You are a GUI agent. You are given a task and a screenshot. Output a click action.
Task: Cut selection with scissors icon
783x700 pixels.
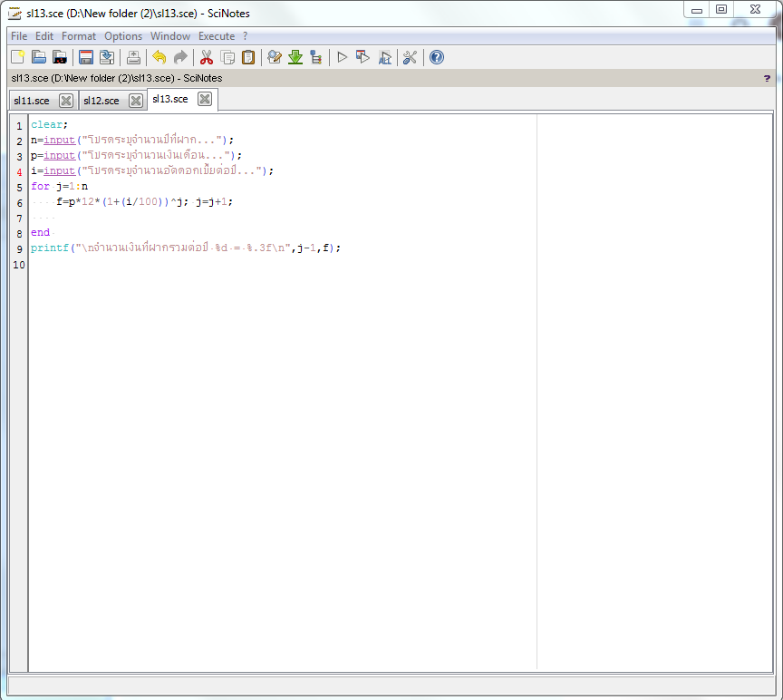click(207, 57)
